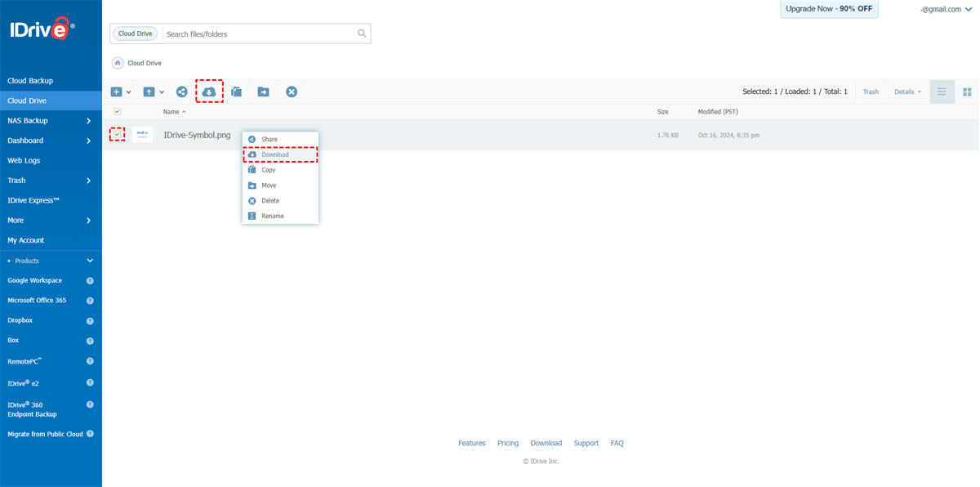Toggle the select-all header checkbox
980x487 pixels.
[118, 111]
